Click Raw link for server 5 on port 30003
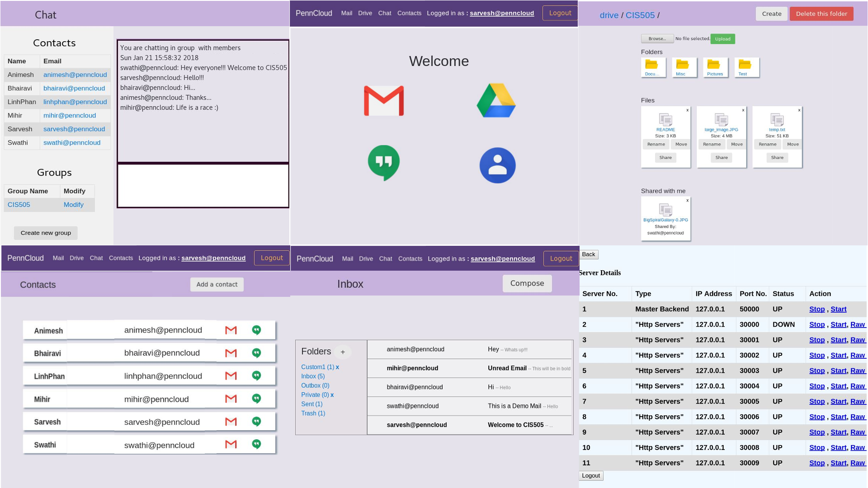The image size is (868, 488). [x=858, y=371]
